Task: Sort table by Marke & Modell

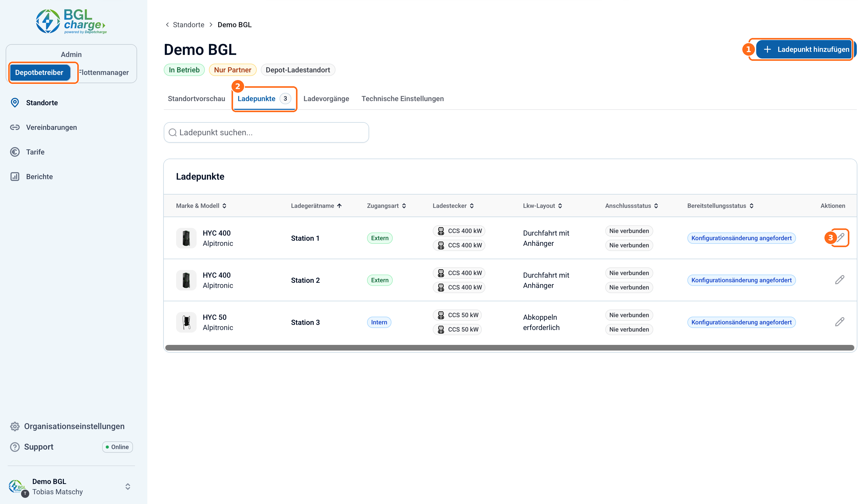Action: coord(201,206)
